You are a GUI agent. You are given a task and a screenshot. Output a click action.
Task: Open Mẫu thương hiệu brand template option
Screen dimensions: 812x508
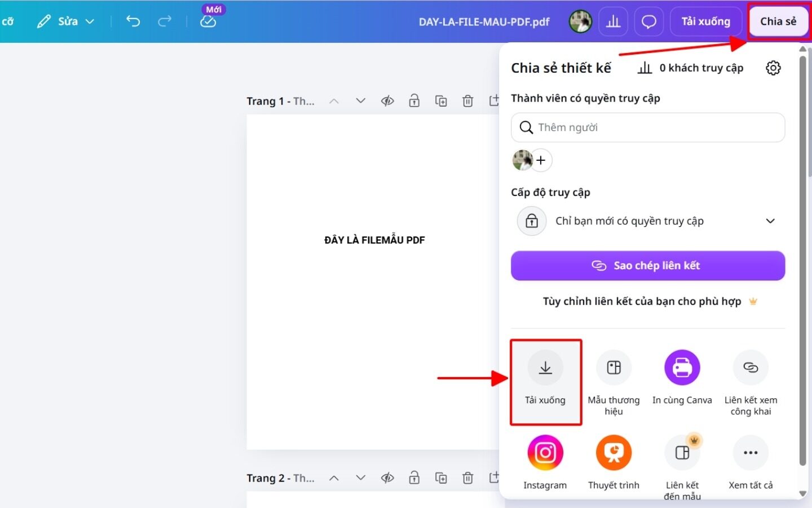(614, 368)
